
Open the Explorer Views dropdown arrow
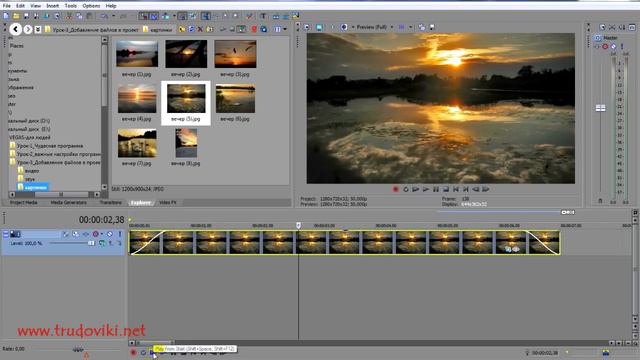tap(285, 29)
